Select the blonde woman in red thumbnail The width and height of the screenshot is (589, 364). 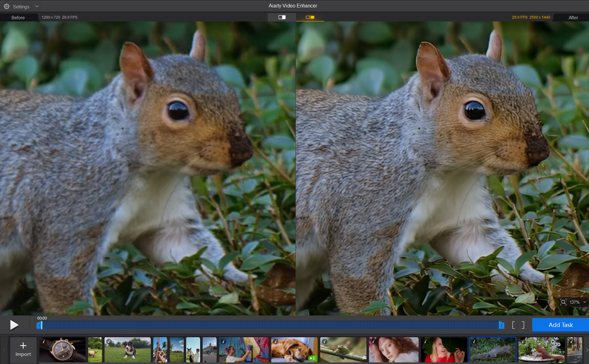444,350
